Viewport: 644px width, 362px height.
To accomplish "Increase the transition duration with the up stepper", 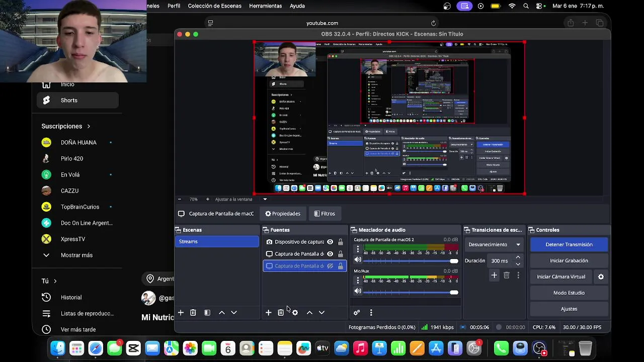I will [x=518, y=257].
